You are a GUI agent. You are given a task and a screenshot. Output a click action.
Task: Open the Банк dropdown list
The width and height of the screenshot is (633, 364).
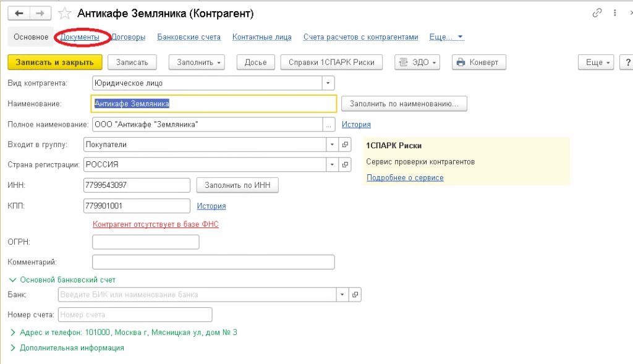click(342, 295)
